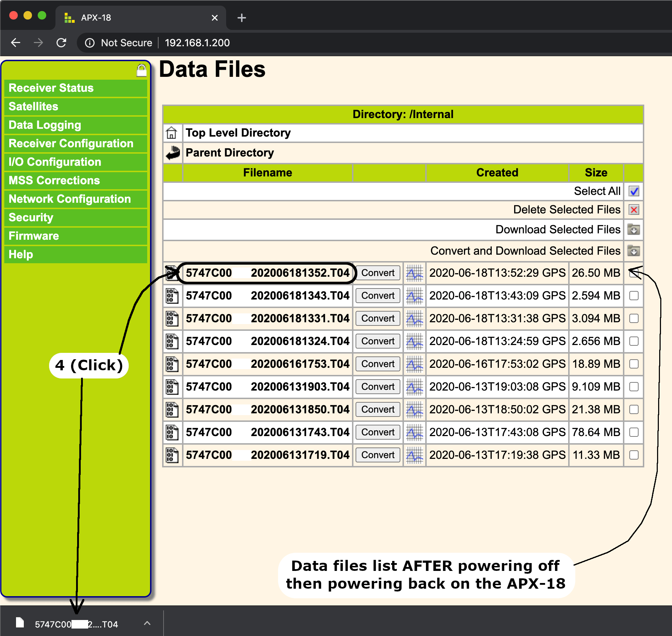The image size is (672, 636).
Task: Click the Download Selected Files folder icon
Action: coord(634,229)
